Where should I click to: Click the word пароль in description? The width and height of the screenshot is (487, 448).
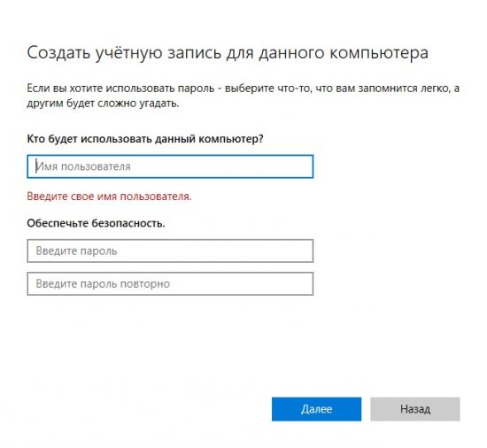[x=196, y=89]
